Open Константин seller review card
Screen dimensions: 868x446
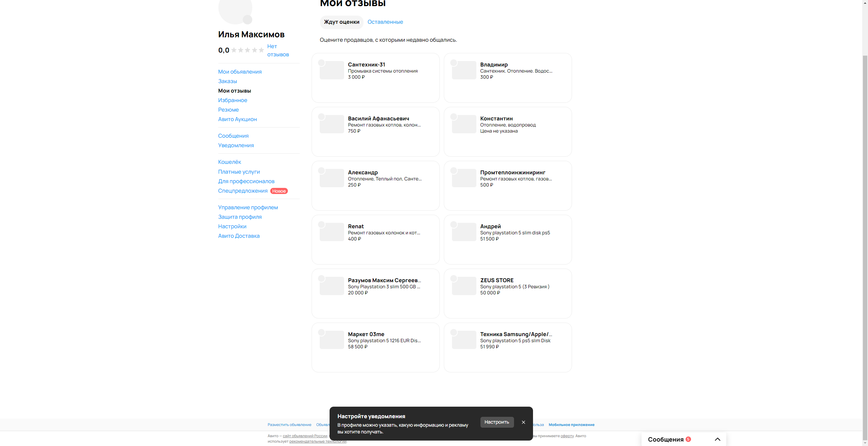click(507, 132)
